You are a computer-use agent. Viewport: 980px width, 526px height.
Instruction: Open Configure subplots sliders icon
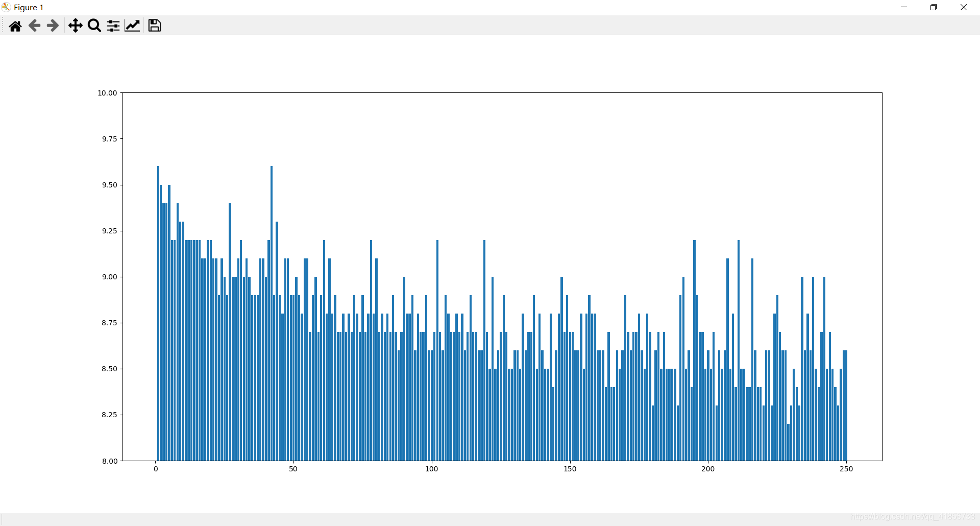[x=113, y=26]
